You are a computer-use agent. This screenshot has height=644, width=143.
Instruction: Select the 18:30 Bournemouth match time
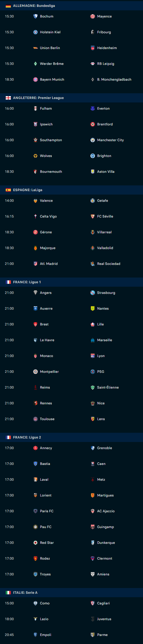click(9, 172)
